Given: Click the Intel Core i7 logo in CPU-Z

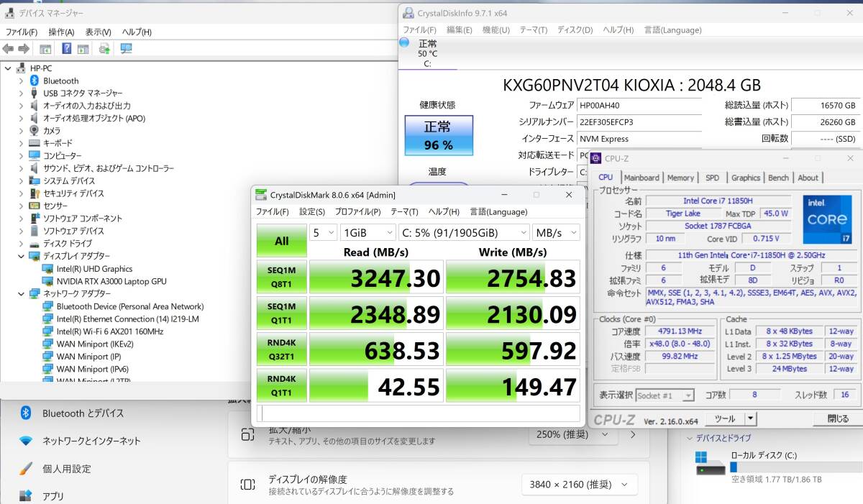Looking at the screenshot, I should click(x=827, y=219).
